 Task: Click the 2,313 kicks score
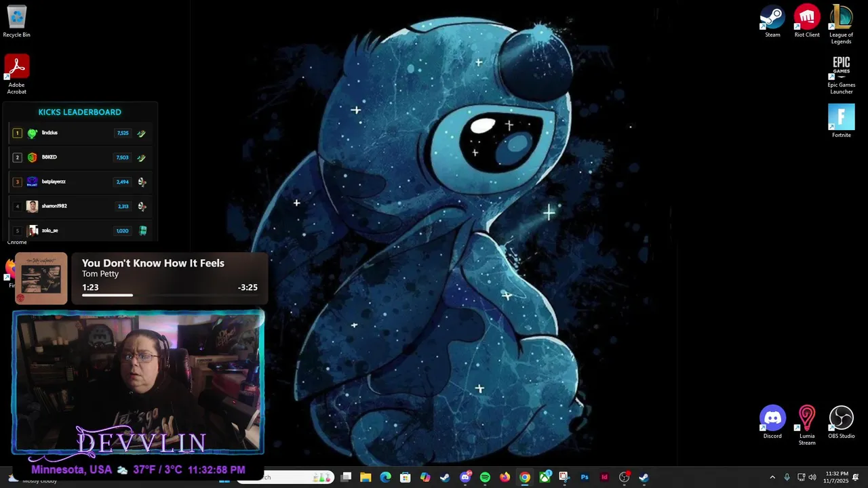tap(123, 207)
